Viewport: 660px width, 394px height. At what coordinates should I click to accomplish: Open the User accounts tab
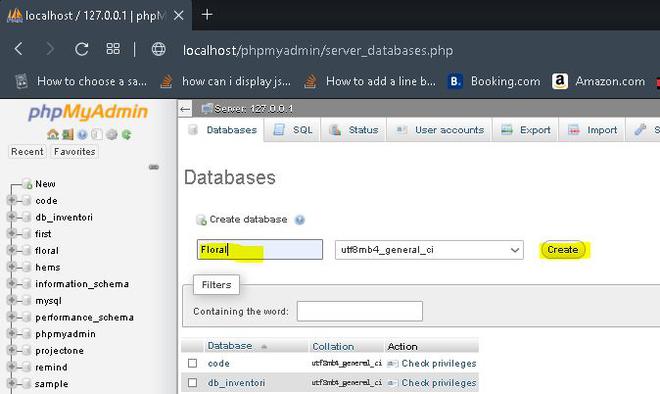439,130
